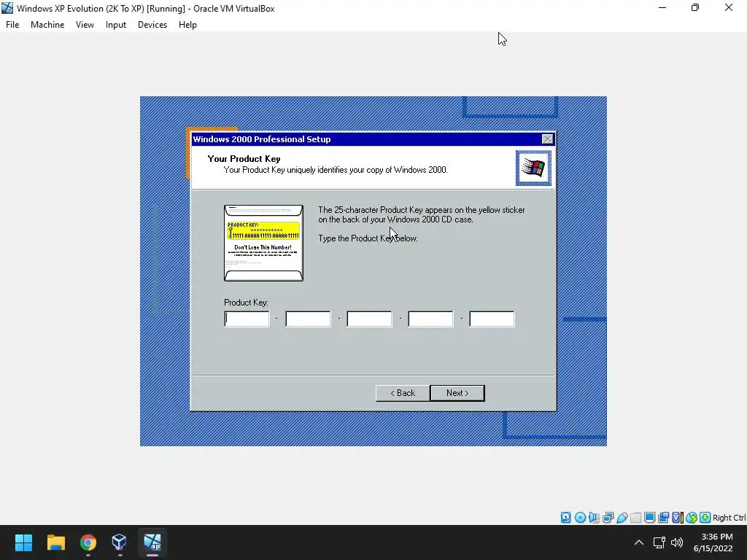Click the hard disk activity status icon
This screenshot has height=560, width=747.
click(565, 518)
